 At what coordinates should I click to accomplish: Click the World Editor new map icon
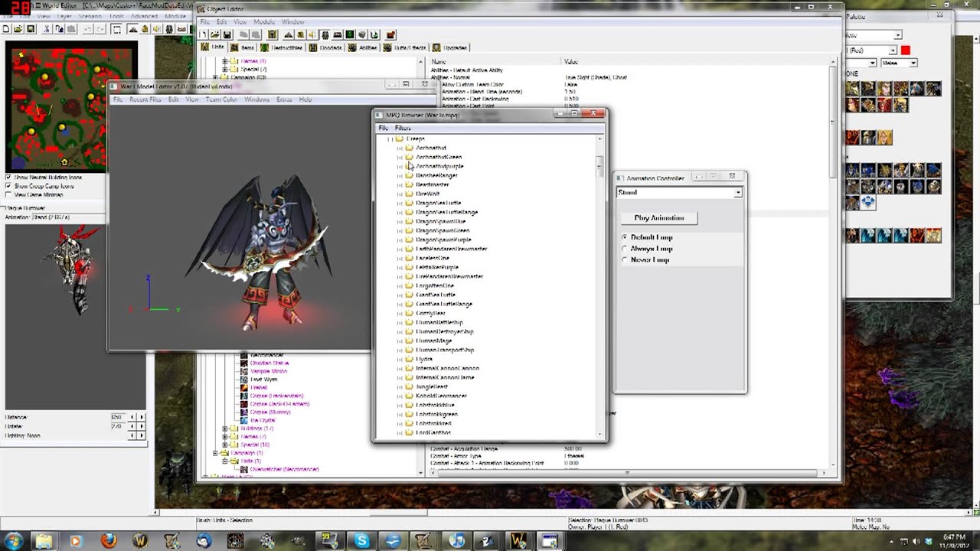click(x=6, y=29)
